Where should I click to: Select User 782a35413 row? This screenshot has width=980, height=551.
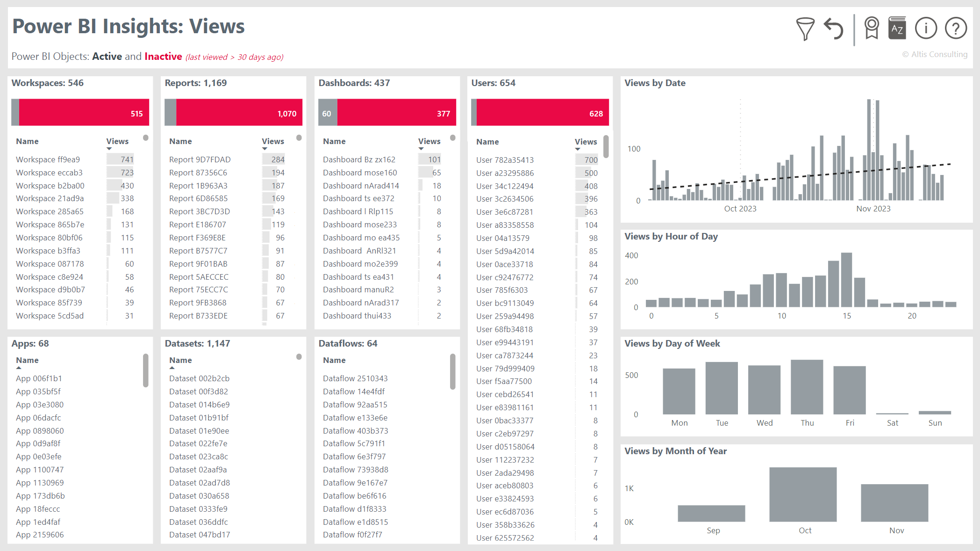pos(537,160)
